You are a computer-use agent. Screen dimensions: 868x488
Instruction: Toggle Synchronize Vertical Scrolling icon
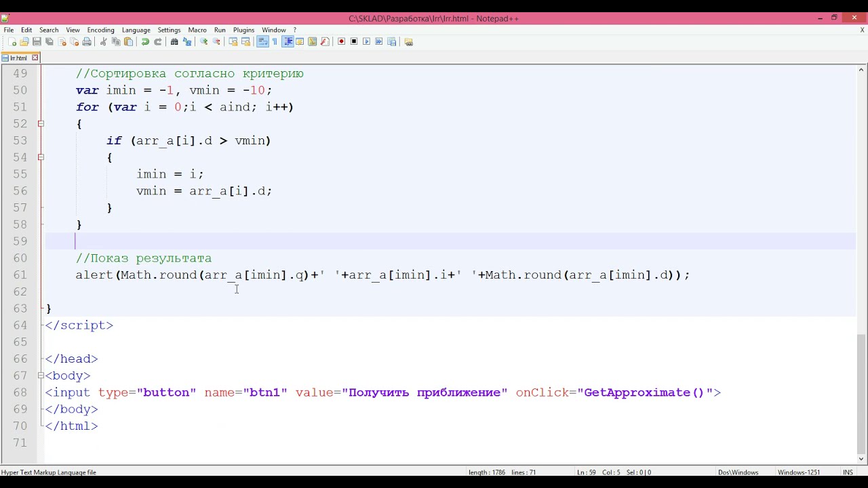[233, 41]
